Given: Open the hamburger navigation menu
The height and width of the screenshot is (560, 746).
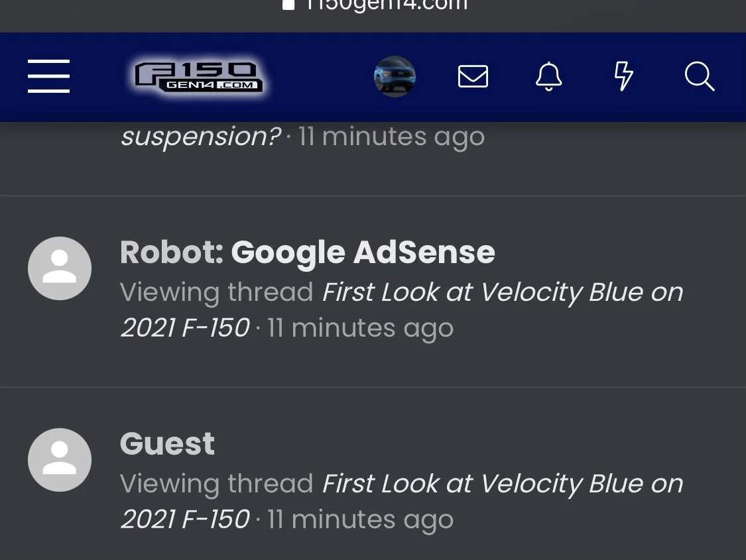Looking at the screenshot, I should pos(48,76).
